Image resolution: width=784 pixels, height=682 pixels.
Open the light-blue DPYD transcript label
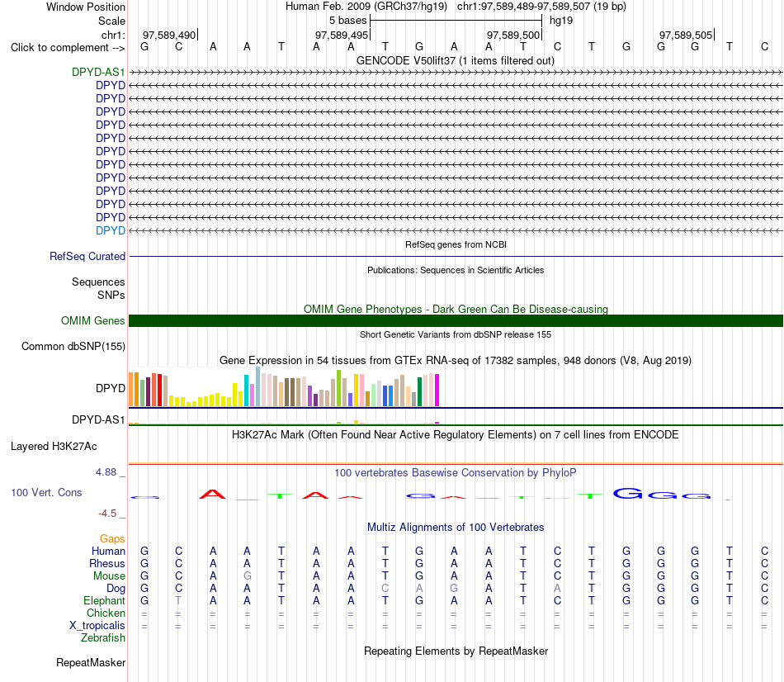(x=110, y=230)
